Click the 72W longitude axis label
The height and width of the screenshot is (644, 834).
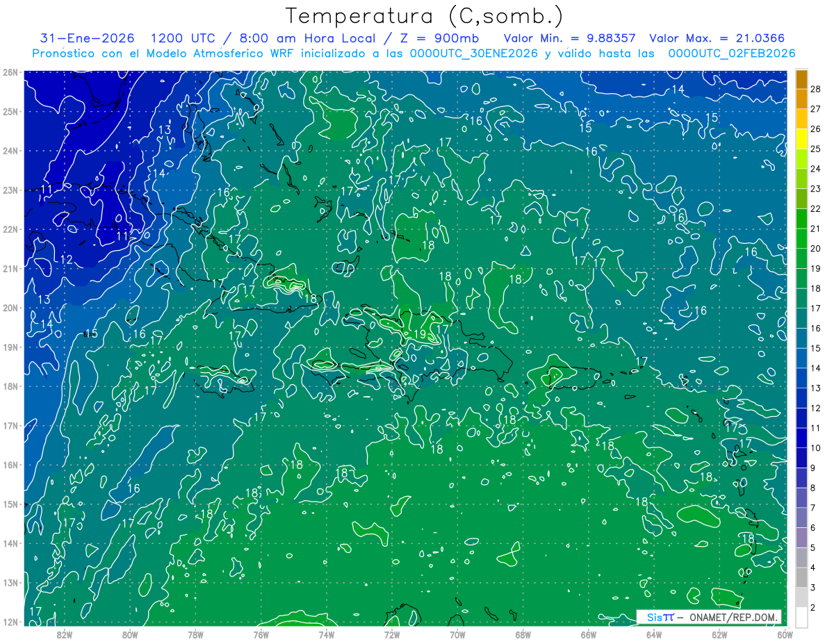[392, 634]
